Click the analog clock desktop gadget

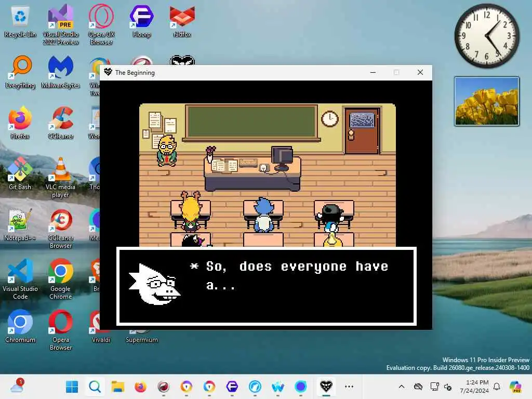pos(486,36)
